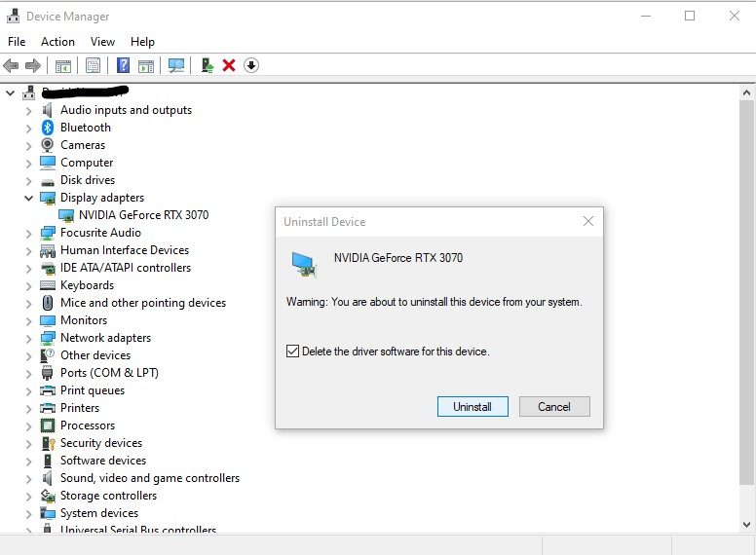756x555 pixels.
Task: Click the Other devices question icon
Action: tap(47, 355)
